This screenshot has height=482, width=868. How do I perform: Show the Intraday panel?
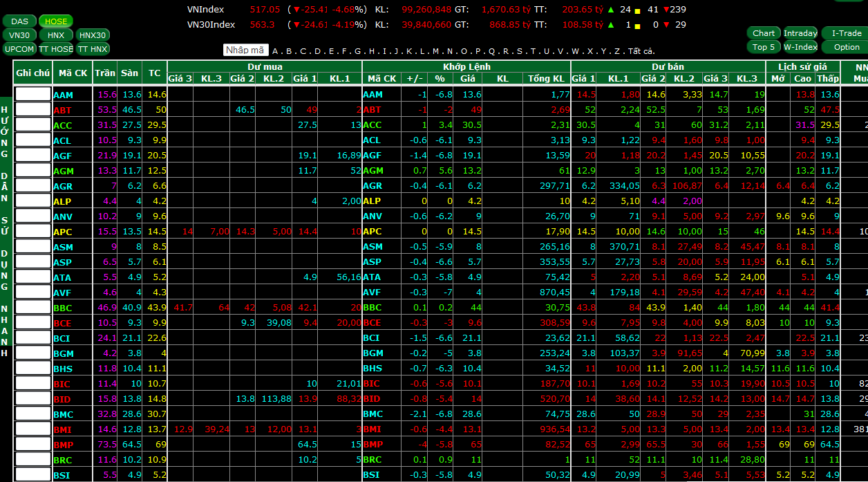pos(800,33)
